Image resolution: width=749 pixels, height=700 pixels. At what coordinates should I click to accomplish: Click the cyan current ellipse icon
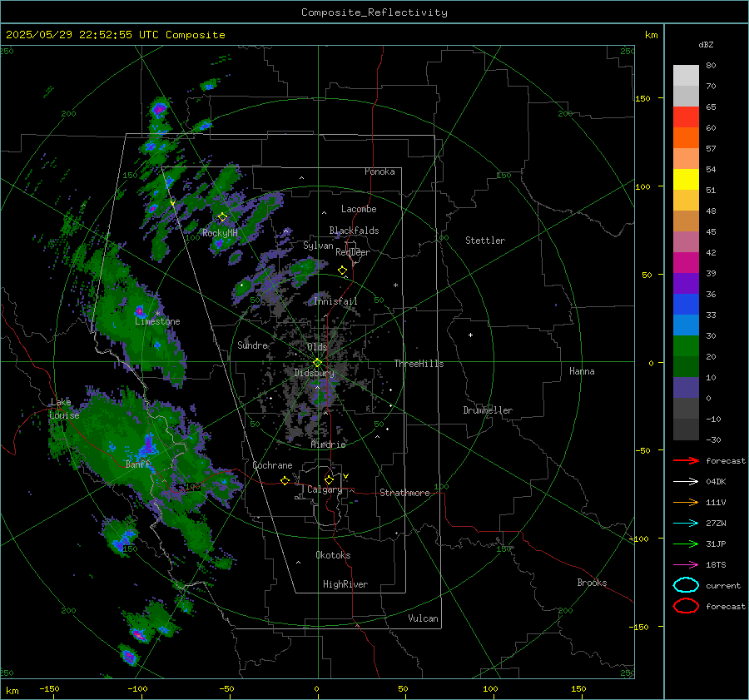click(x=686, y=585)
